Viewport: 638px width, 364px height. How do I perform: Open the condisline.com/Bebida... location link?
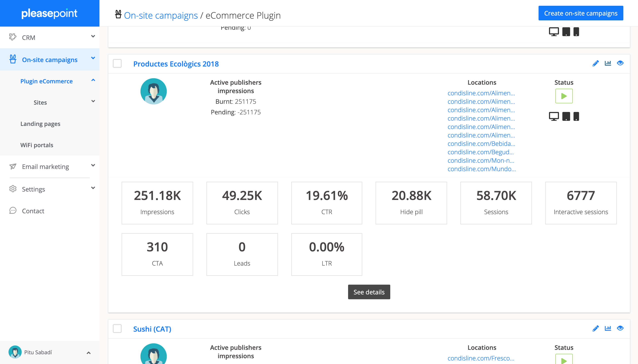click(481, 144)
